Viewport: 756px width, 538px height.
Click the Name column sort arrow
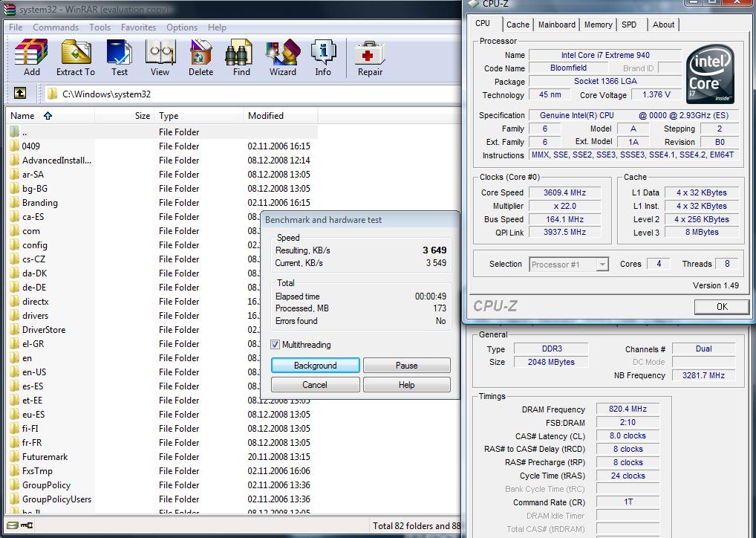(x=48, y=116)
